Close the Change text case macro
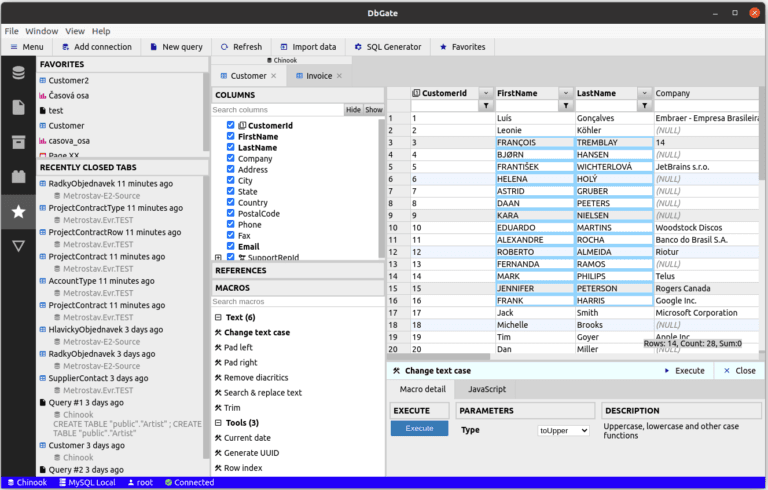The width and height of the screenshot is (768, 490). click(740, 371)
